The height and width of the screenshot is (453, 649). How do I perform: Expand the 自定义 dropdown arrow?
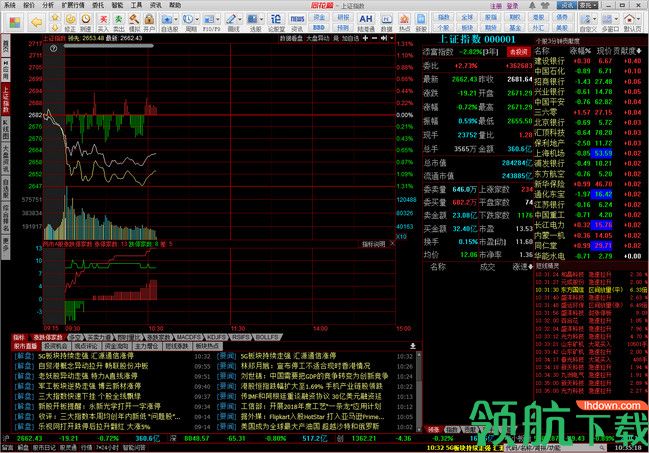click(594, 19)
